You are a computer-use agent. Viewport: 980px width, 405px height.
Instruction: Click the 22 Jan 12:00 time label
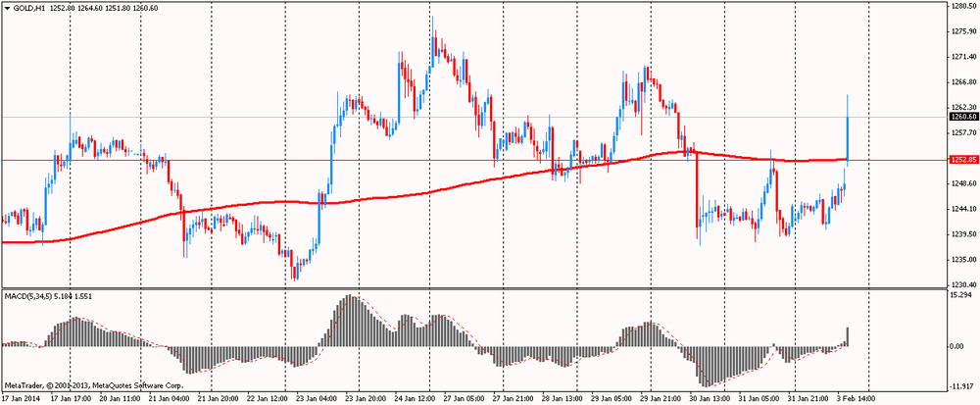pyautogui.click(x=268, y=398)
